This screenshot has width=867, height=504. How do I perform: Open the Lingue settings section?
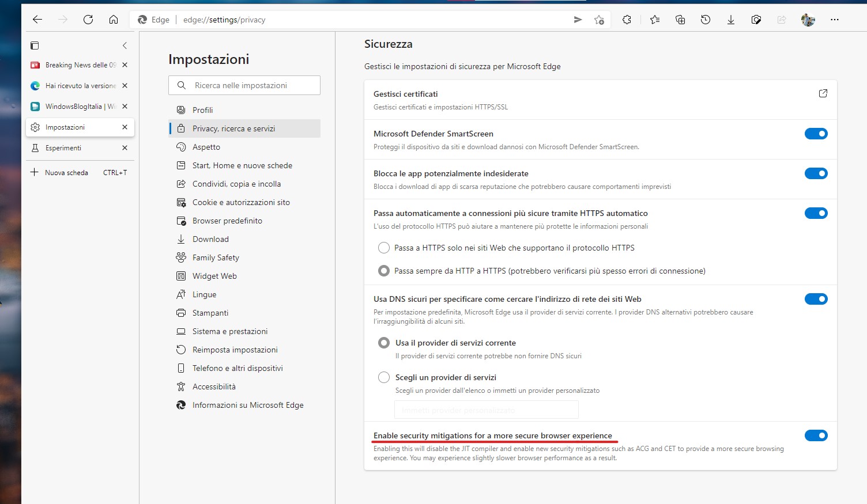tap(244, 294)
